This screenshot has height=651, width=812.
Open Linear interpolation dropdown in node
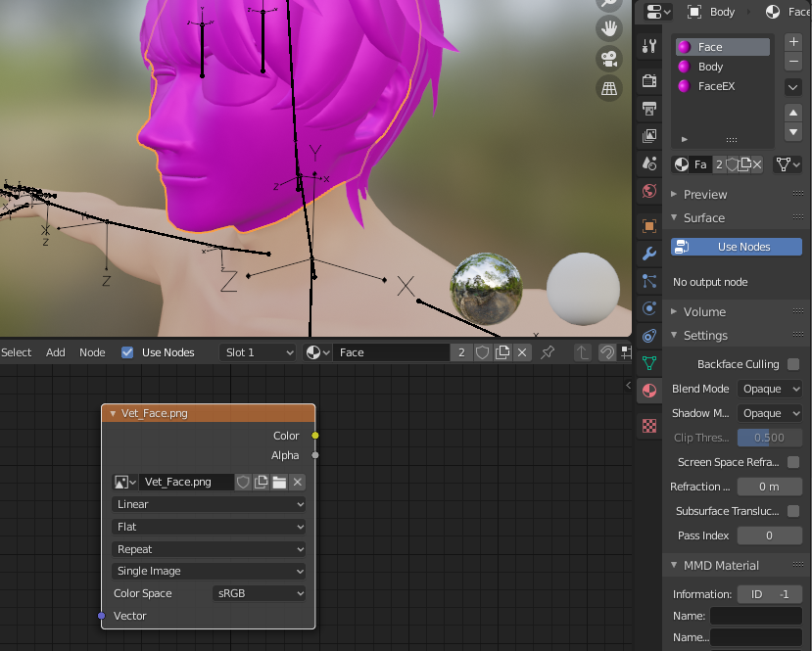point(209,504)
